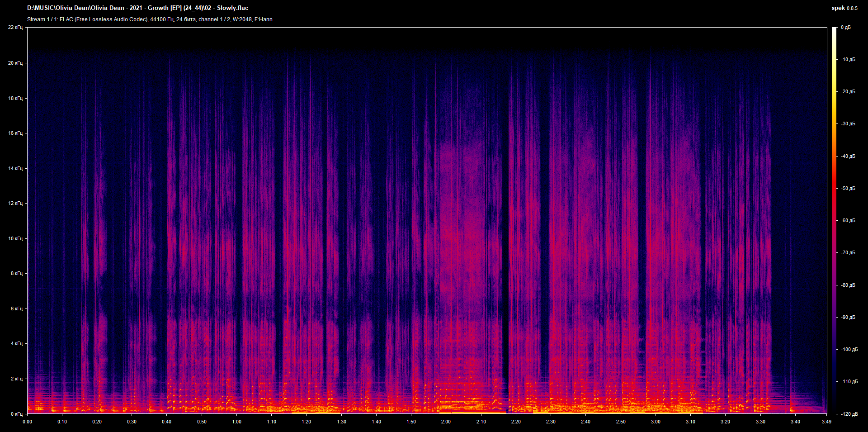The width and height of the screenshot is (868, 432).
Task: Click the -20 дБ level scale label
Action: 848,91
